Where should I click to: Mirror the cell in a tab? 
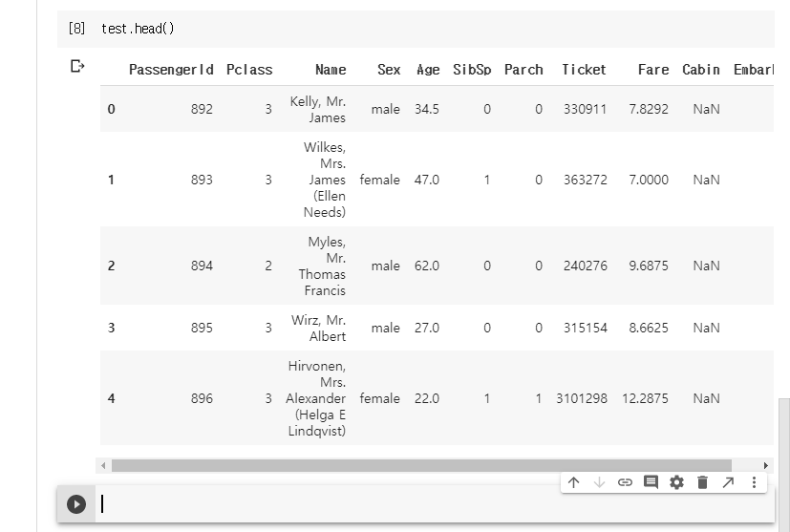728,482
